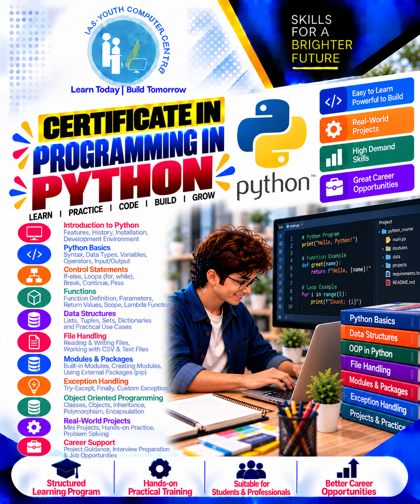Click the orange flowchart icon beside Control Statements
Screen dimensions: 420x504
tap(34, 276)
